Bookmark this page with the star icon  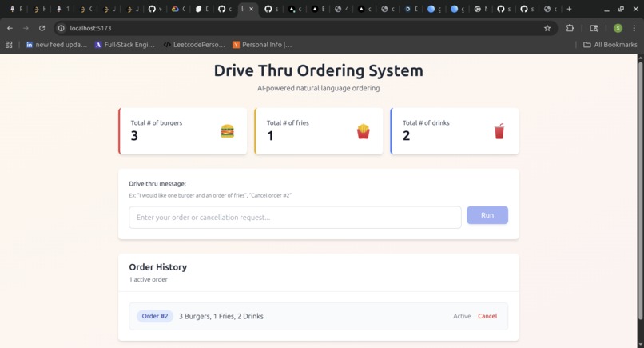click(x=547, y=28)
